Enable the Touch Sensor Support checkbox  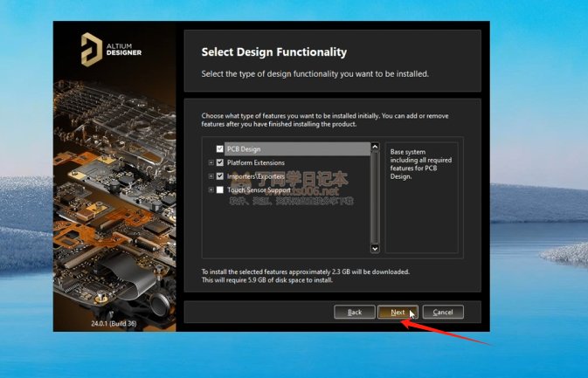click(220, 190)
